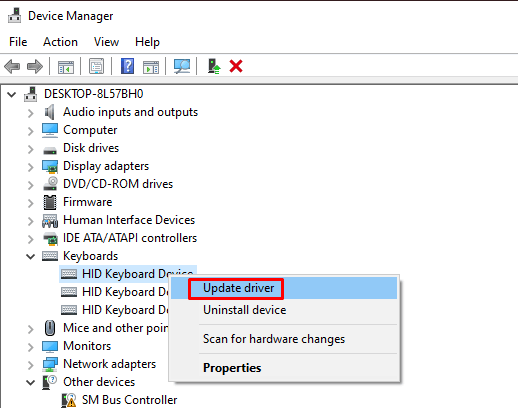The width and height of the screenshot is (518, 408).
Task: Expand the Network adapters node
Action: pyautogui.click(x=31, y=365)
